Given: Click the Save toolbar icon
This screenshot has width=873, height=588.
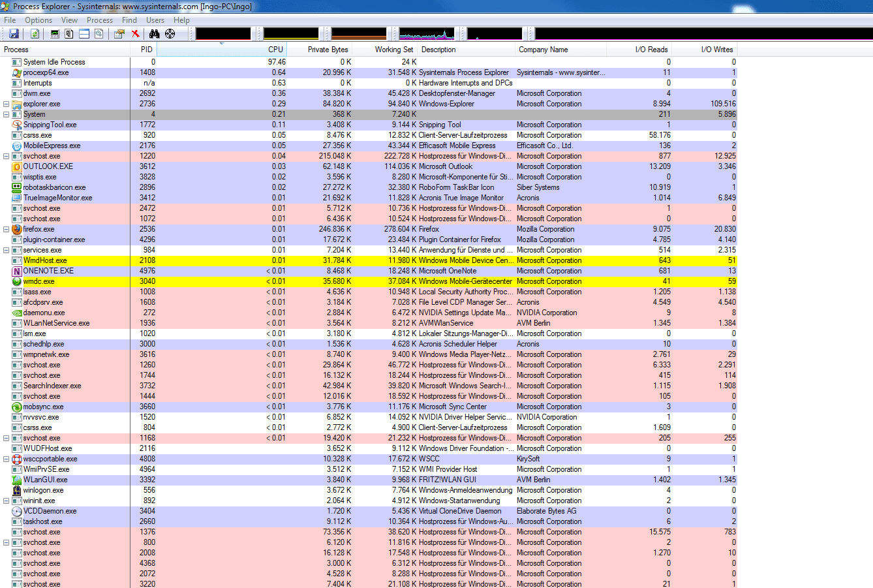Looking at the screenshot, I should pos(14,34).
